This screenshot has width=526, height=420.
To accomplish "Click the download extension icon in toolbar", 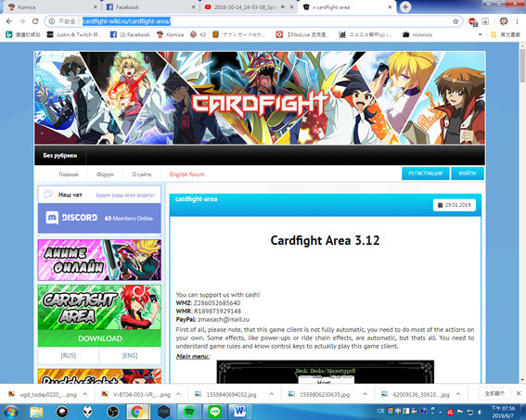I will [x=485, y=21].
